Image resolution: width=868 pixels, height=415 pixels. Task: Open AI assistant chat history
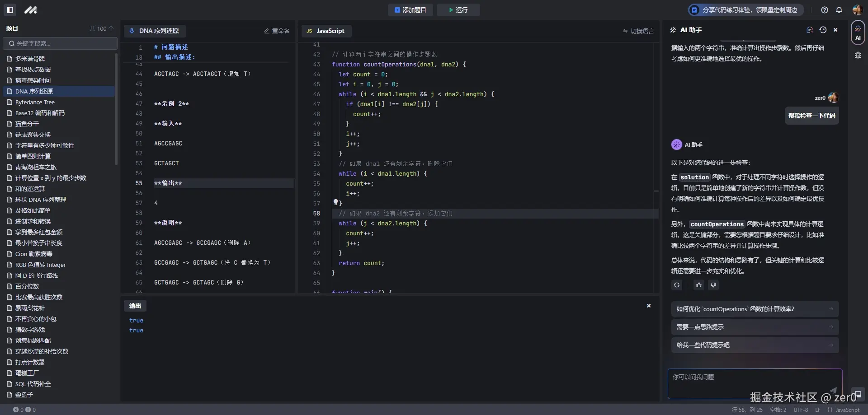pos(823,30)
